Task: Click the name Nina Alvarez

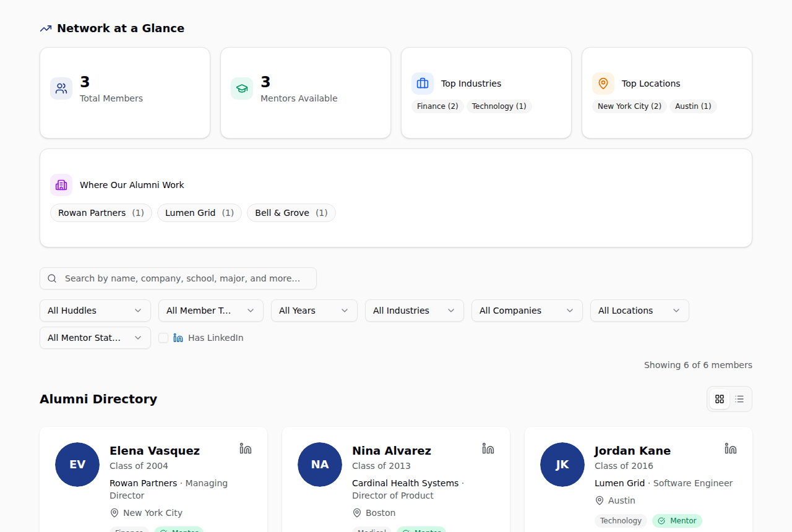Action: click(392, 451)
